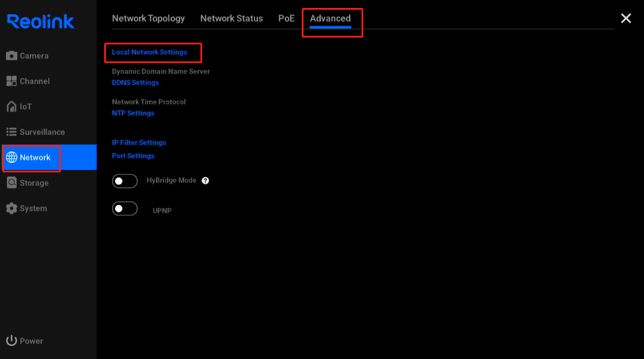Open Storage menu label
Viewport: 644px width, 359px height.
coord(34,183)
